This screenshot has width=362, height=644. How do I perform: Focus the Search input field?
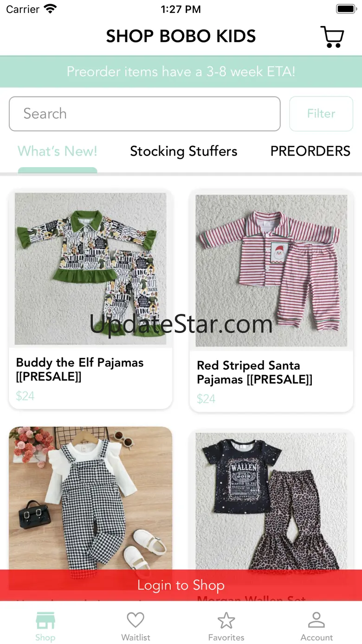click(145, 114)
